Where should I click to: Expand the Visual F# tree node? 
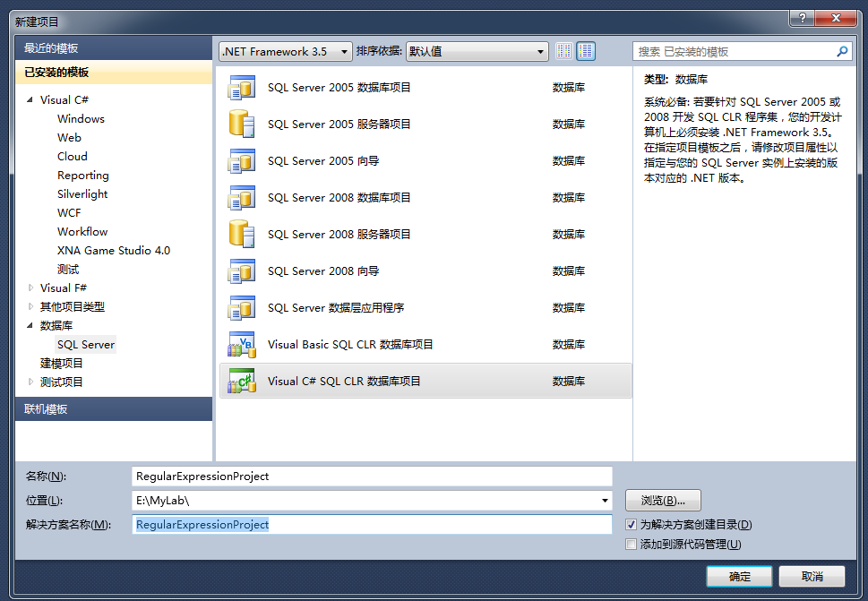[30, 288]
